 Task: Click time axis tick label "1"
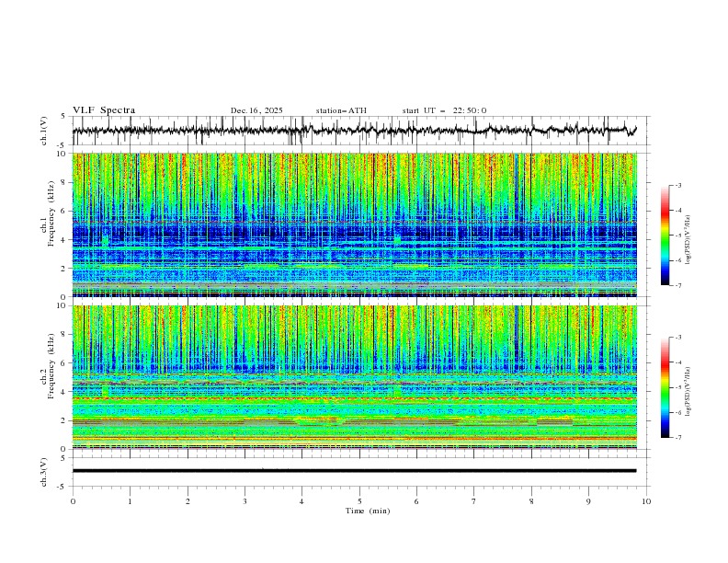(x=130, y=501)
